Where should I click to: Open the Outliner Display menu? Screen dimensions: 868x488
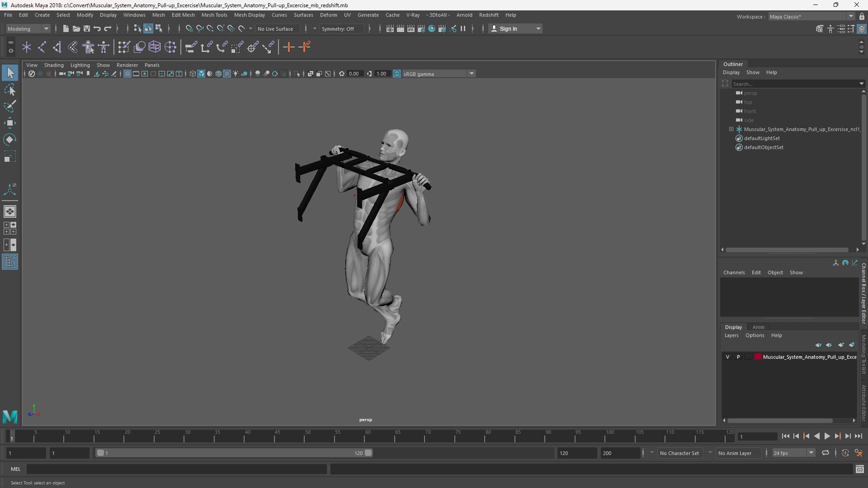(731, 72)
